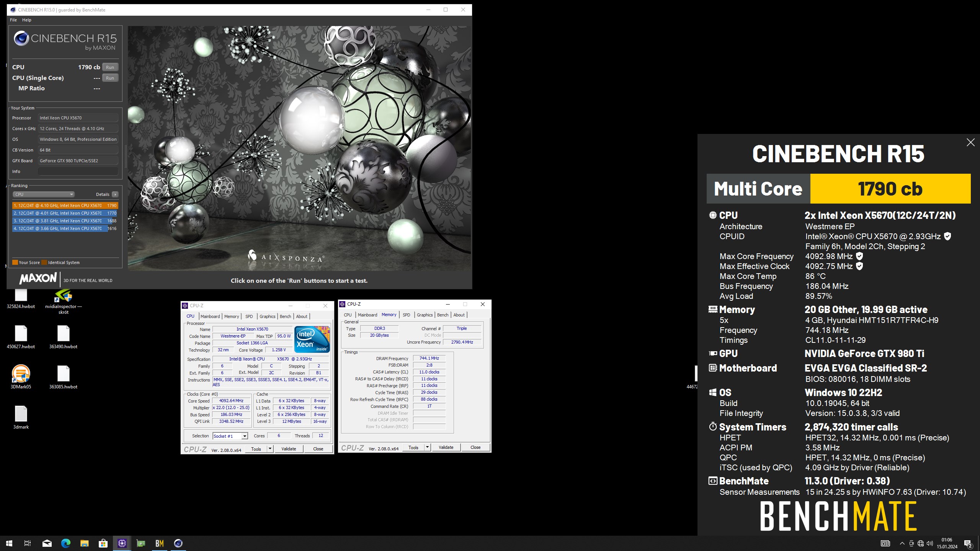Open 363490.hwbot desktop file
Screen dimensions: 980x551
[63, 337]
